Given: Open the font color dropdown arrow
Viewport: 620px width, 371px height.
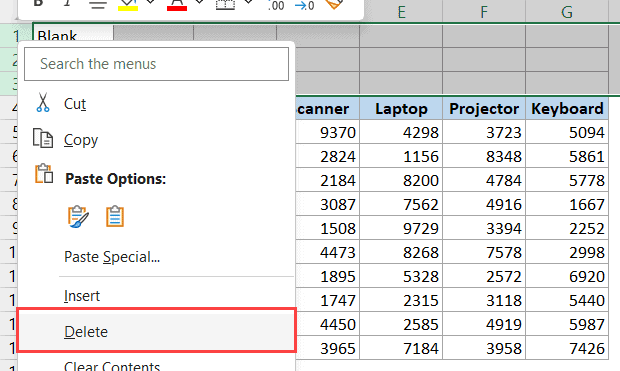Looking at the screenshot, I should pyautogui.click(x=200, y=3).
